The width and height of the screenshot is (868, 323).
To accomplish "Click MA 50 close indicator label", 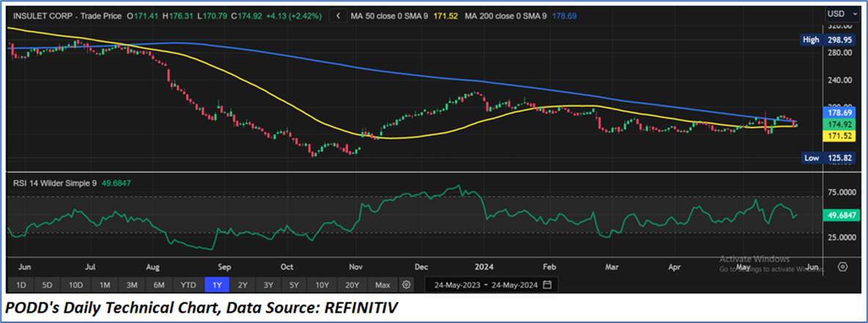I will click(x=400, y=15).
